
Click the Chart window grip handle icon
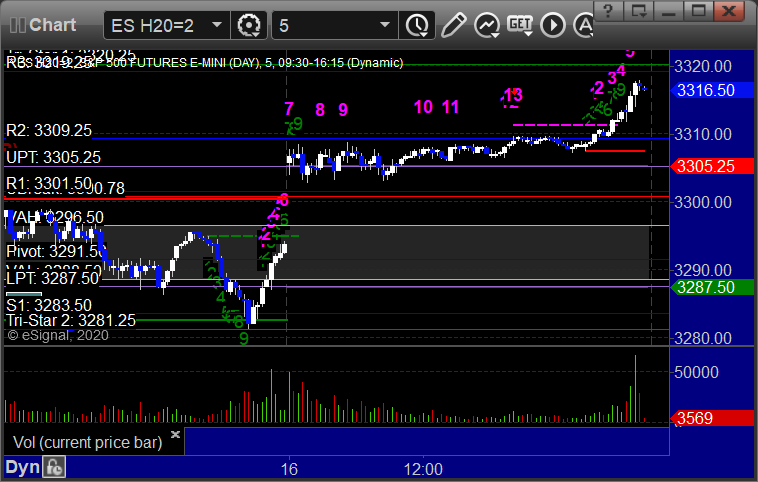click(x=18, y=25)
